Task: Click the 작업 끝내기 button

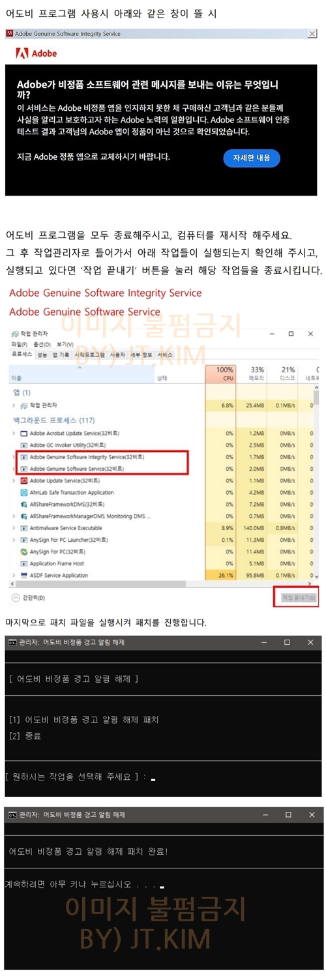Action: 299,597
